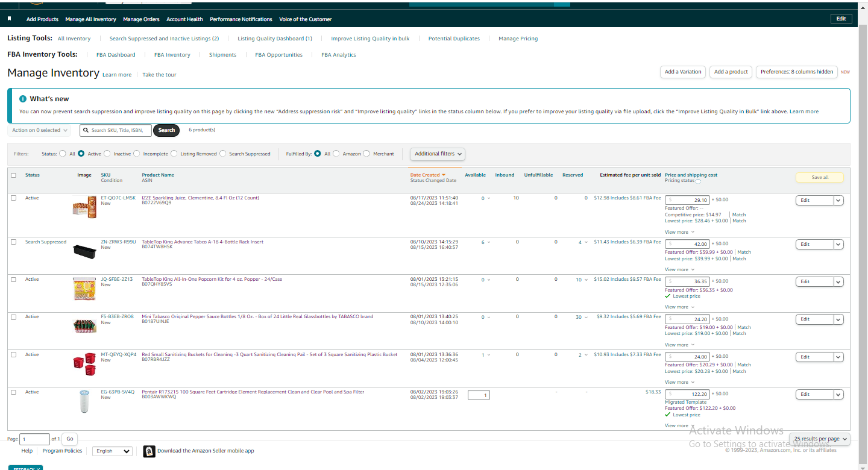The image size is (868, 470).
Task: Click the Edit button in the top navigation bar
Action: pos(841,19)
